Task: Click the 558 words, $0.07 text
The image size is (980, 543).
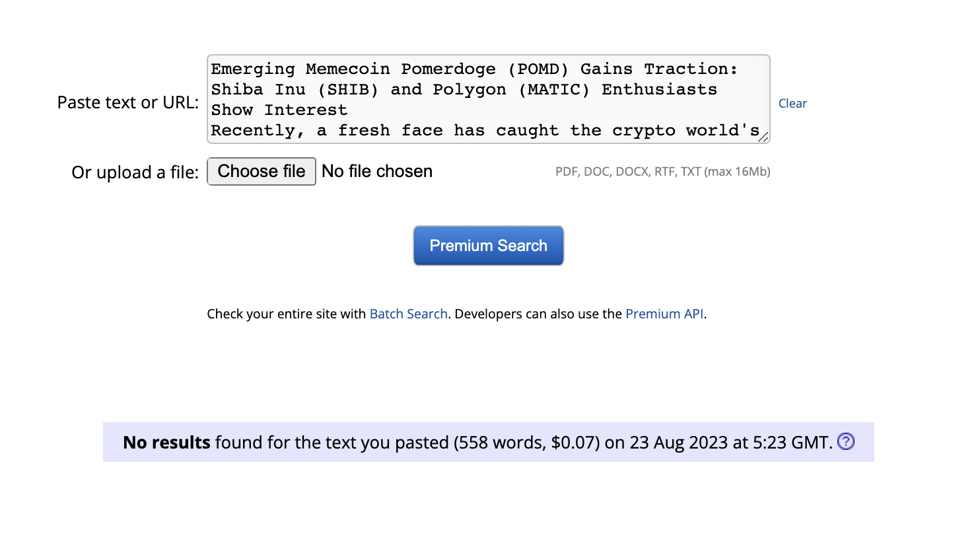Action: (527, 442)
